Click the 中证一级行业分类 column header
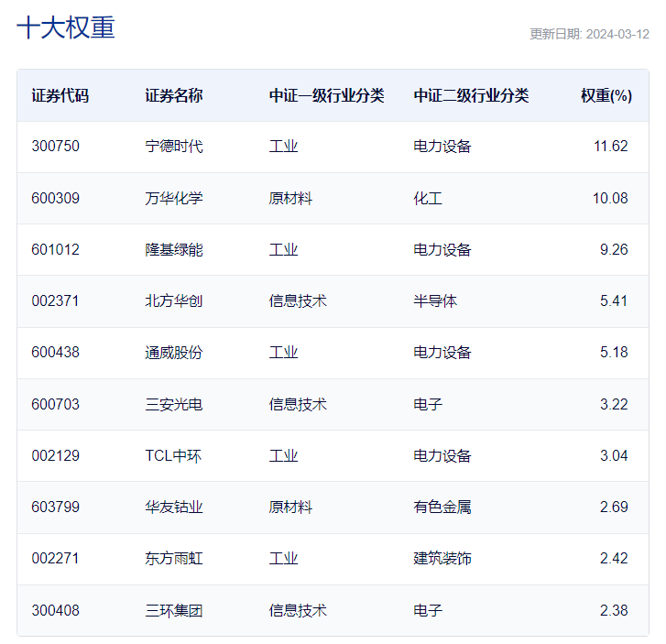This screenshot has width=666, height=644. [x=327, y=95]
